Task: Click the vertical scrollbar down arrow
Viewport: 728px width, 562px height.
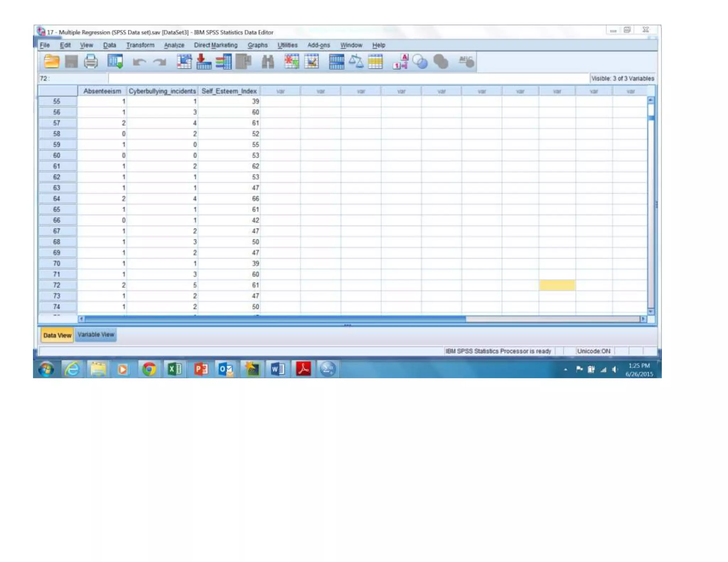Action: [651, 312]
